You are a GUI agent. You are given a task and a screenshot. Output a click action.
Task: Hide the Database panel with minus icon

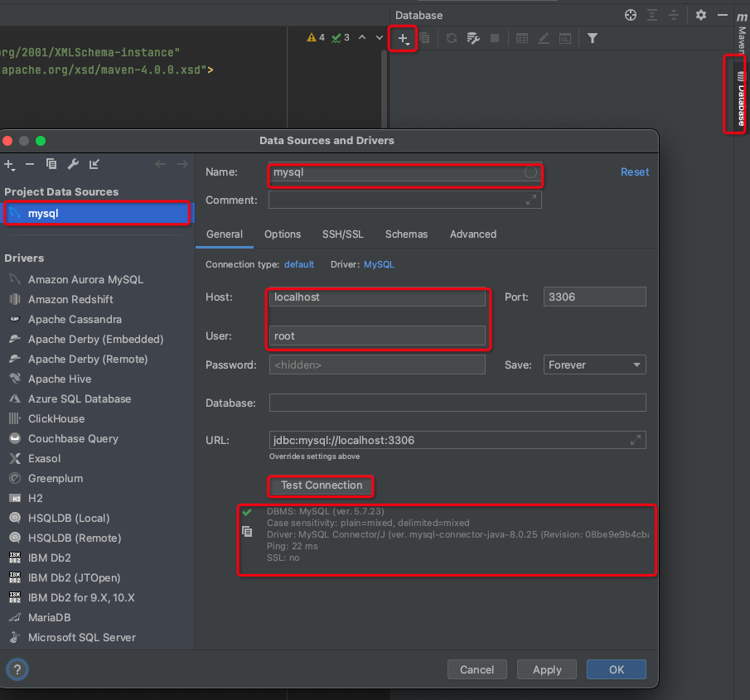pos(723,15)
